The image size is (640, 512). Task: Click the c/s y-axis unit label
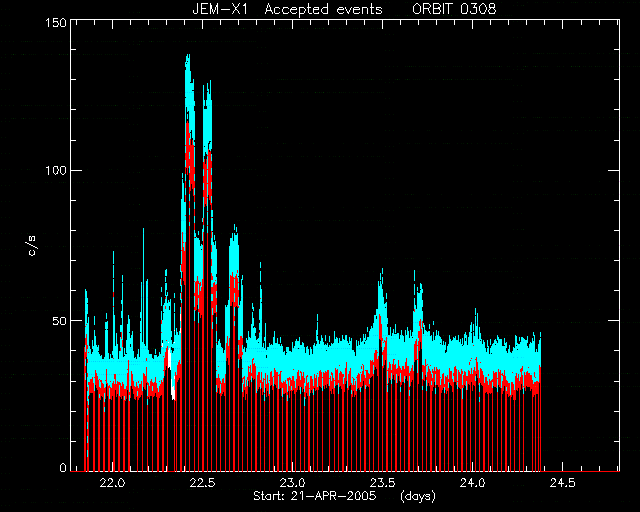tap(32, 245)
